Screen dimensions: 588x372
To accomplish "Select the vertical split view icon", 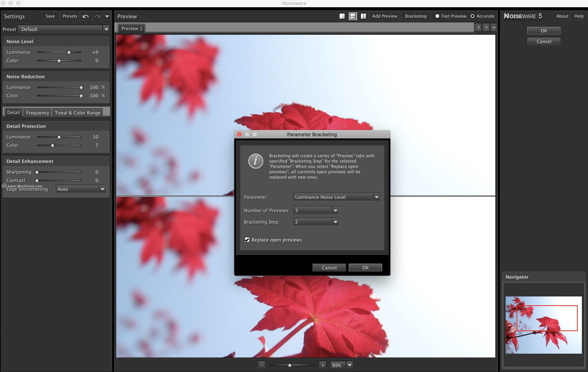I will point(364,16).
